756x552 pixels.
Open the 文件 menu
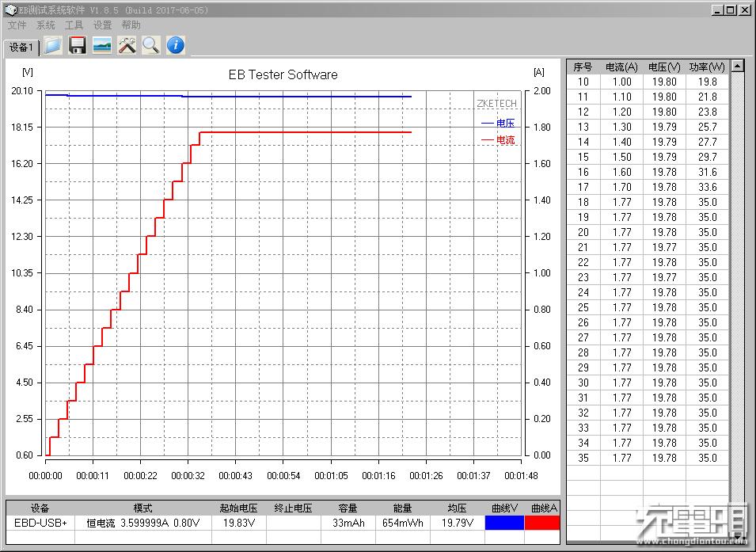(x=17, y=25)
